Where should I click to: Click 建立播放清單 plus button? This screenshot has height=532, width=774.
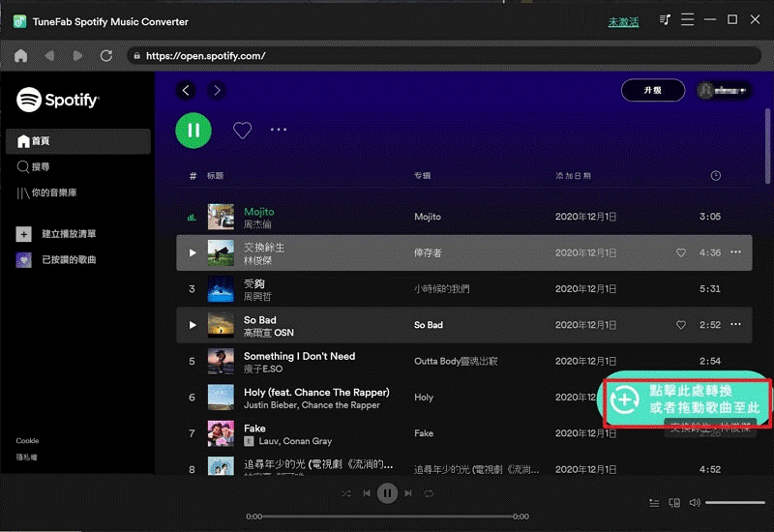point(23,234)
